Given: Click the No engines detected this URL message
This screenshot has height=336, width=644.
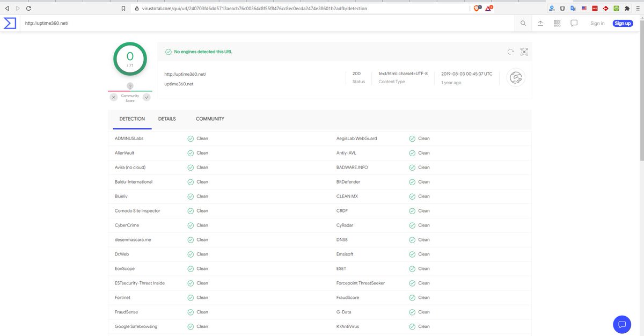Looking at the screenshot, I should [x=203, y=52].
